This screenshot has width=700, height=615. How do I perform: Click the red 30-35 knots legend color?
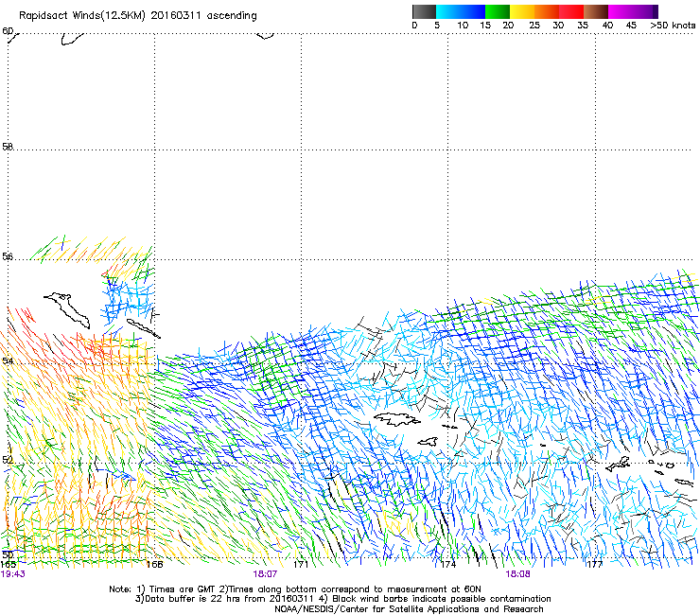pos(571,11)
